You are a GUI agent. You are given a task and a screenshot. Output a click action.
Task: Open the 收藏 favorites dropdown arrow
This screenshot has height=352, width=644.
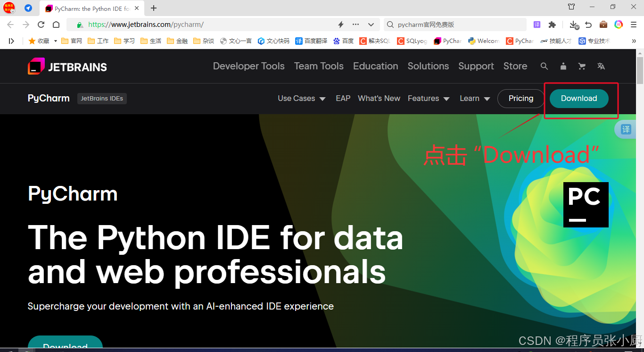[x=55, y=41]
